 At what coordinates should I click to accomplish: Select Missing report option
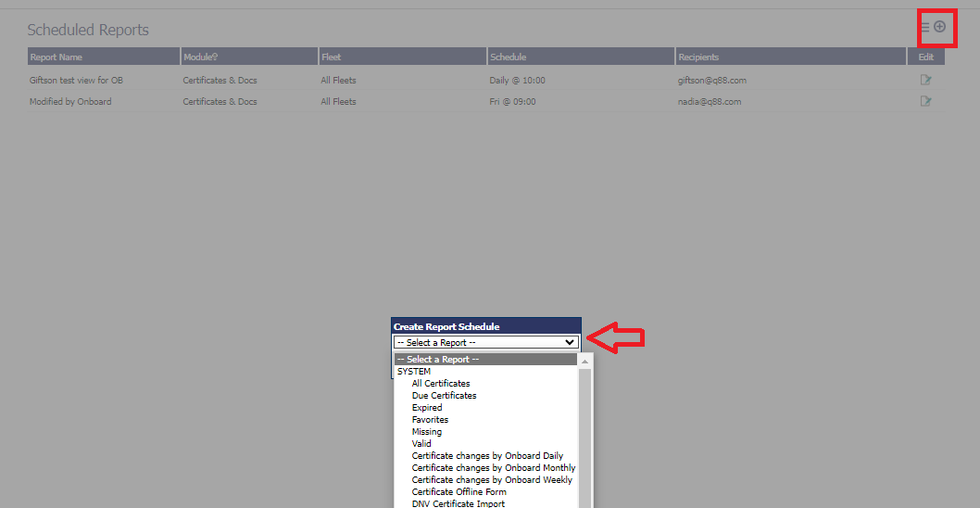point(427,432)
